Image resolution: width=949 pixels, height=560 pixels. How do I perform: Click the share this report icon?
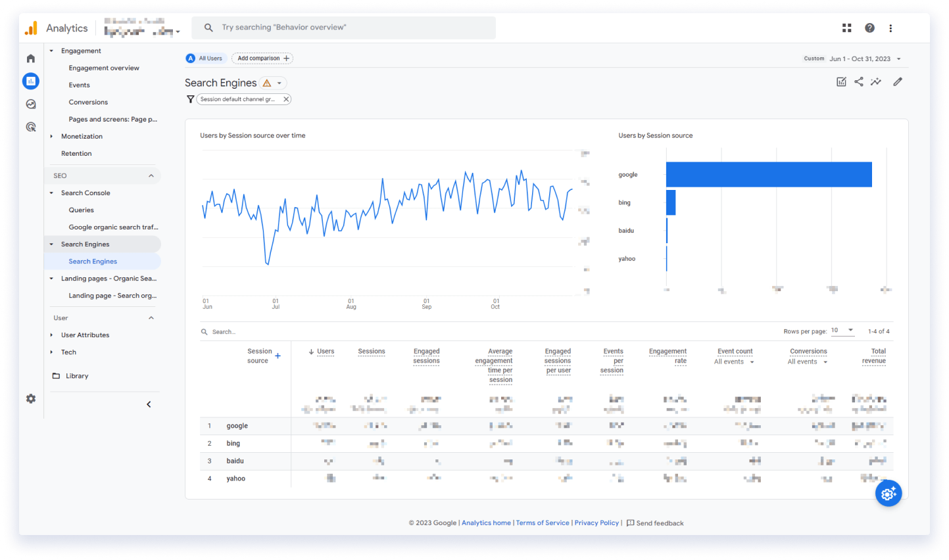point(859,82)
